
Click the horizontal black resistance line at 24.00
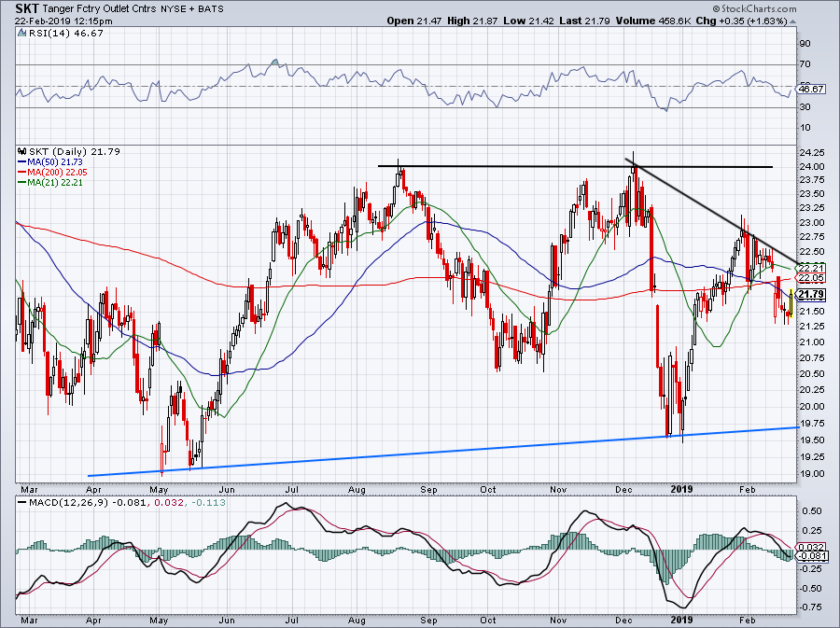tap(575, 166)
